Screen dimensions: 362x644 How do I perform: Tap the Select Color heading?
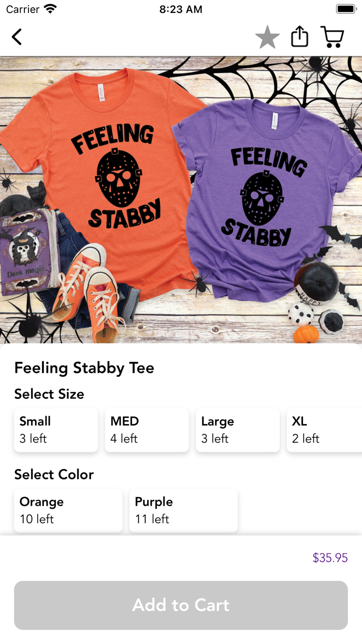(x=54, y=474)
